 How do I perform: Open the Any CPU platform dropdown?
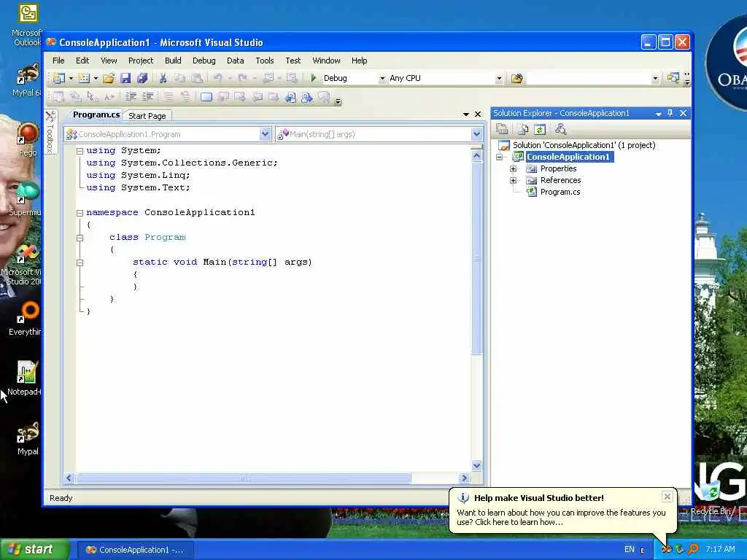[499, 78]
